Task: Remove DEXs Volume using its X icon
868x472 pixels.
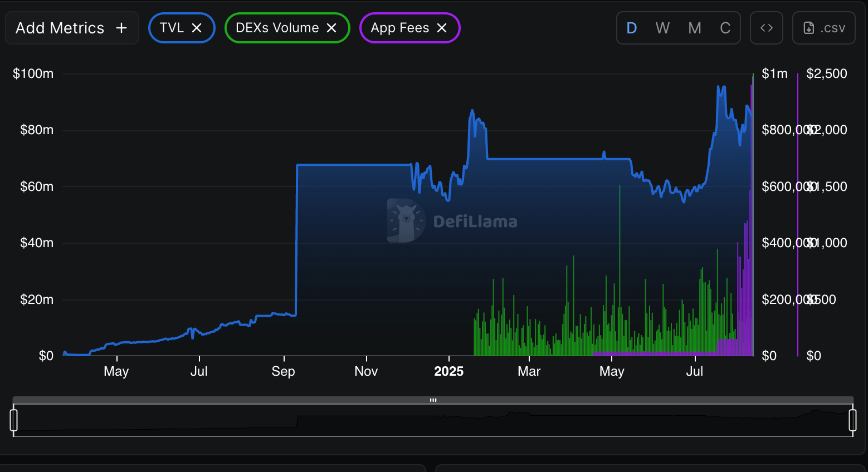Action: pos(331,28)
